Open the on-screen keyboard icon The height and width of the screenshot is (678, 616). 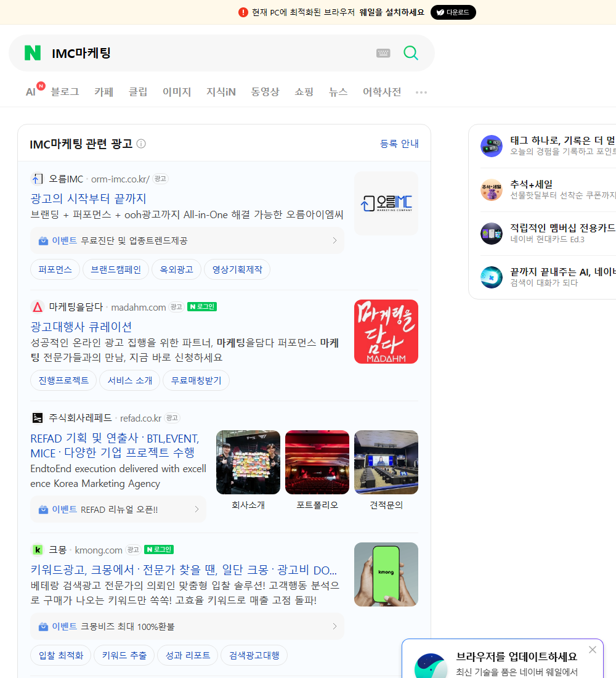(383, 53)
